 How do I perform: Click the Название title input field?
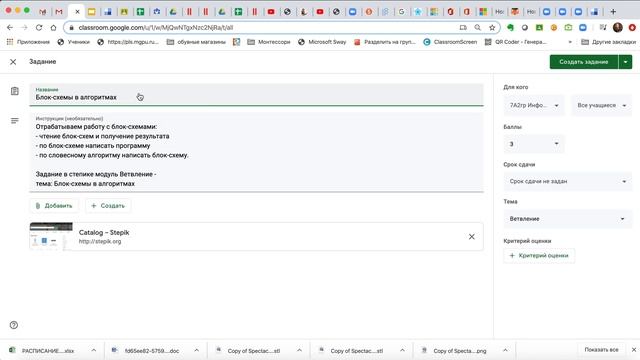[256, 95]
